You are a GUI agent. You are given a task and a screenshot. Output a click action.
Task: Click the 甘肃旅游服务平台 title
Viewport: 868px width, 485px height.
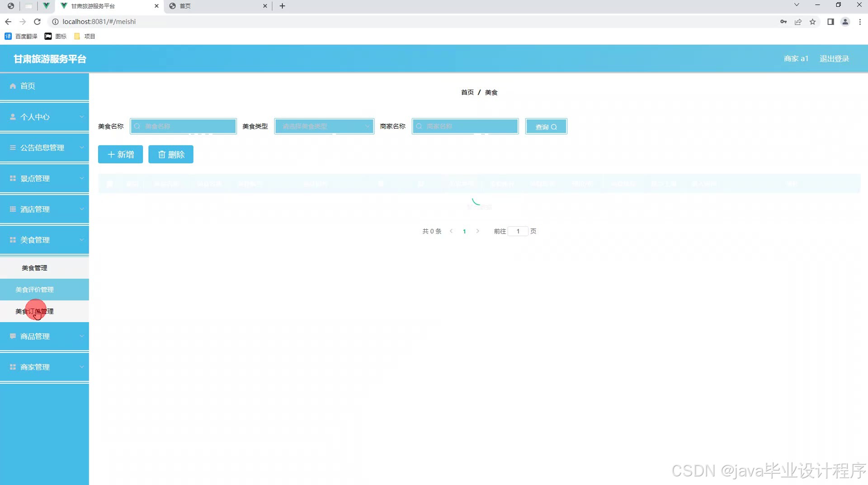point(50,59)
